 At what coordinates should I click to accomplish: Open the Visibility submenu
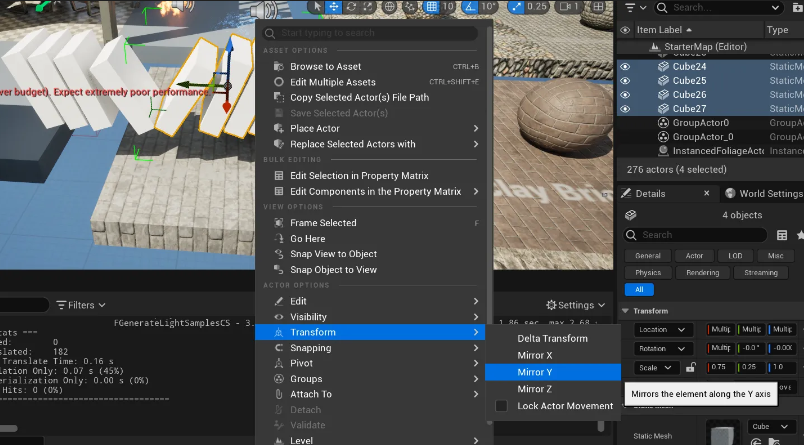[x=370, y=317]
